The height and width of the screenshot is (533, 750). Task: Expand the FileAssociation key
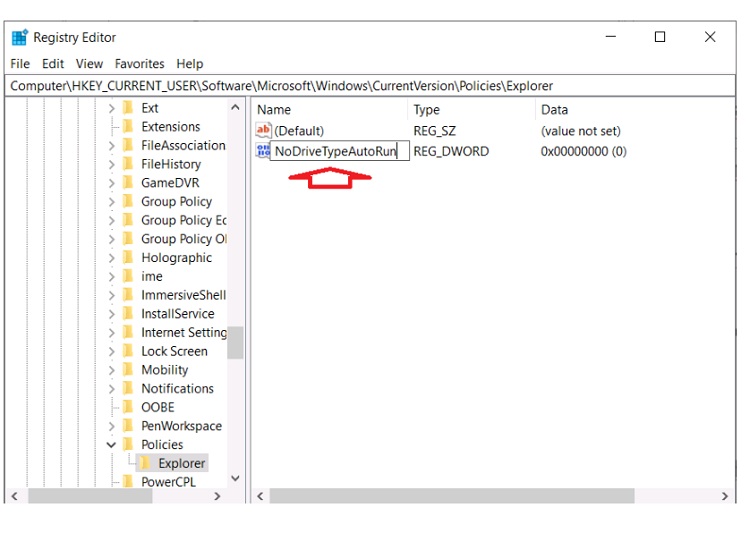click(x=111, y=146)
